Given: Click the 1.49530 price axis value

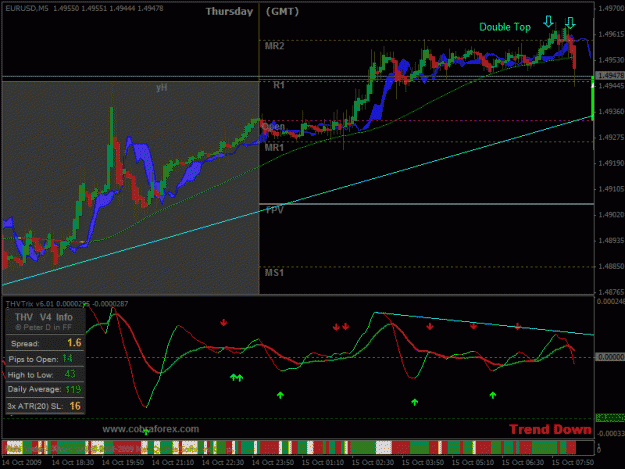Looking at the screenshot, I should pyautogui.click(x=611, y=60).
